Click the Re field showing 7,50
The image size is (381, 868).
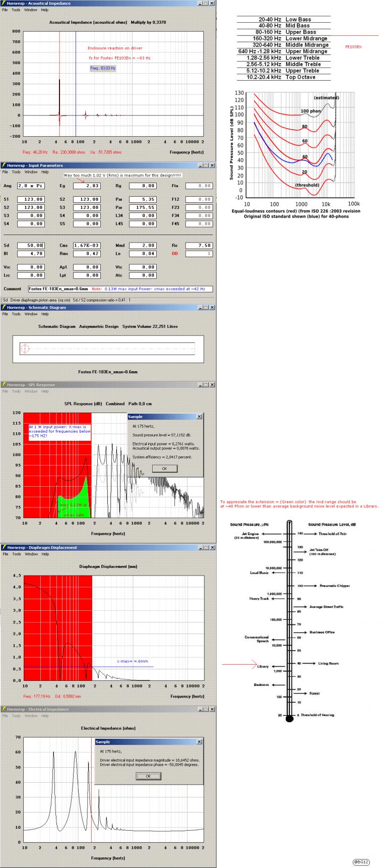coord(199,245)
